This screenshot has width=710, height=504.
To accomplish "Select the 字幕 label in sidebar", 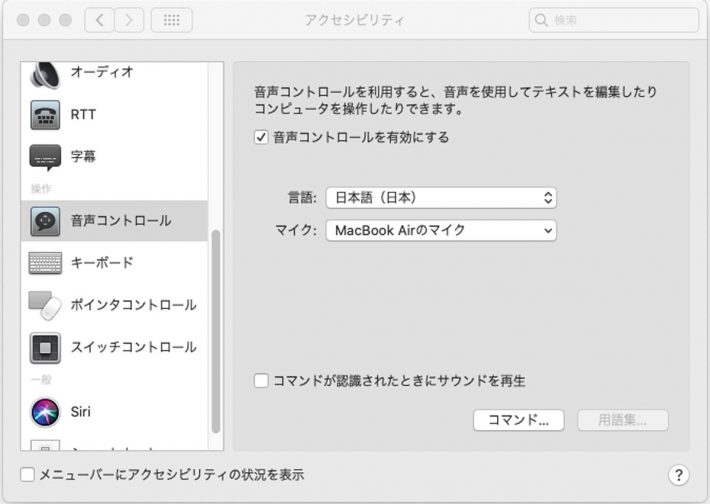I will point(83,157).
